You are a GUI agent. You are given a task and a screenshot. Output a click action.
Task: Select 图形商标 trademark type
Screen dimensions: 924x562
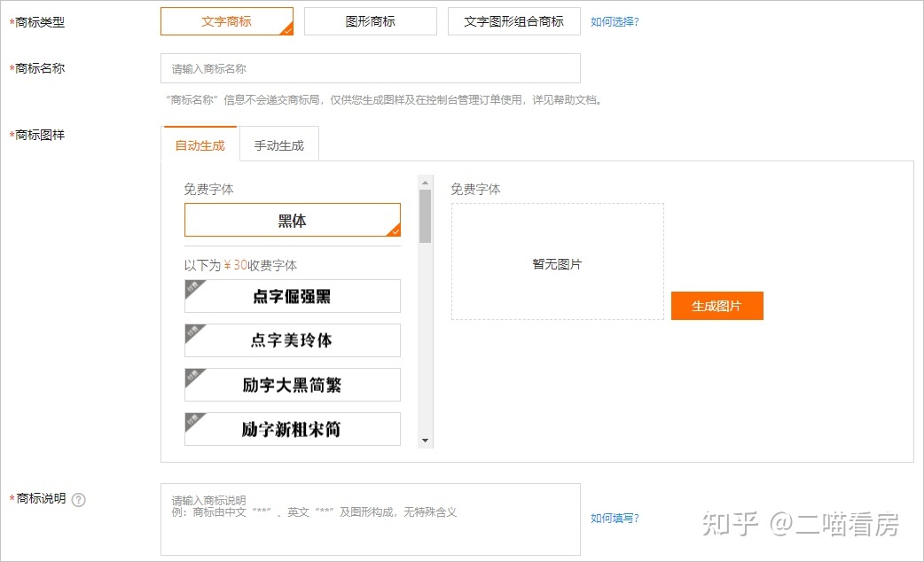pyautogui.click(x=370, y=21)
